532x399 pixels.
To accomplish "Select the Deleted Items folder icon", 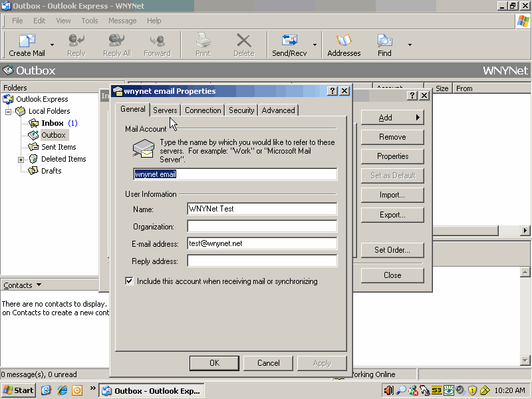I will point(34,159).
